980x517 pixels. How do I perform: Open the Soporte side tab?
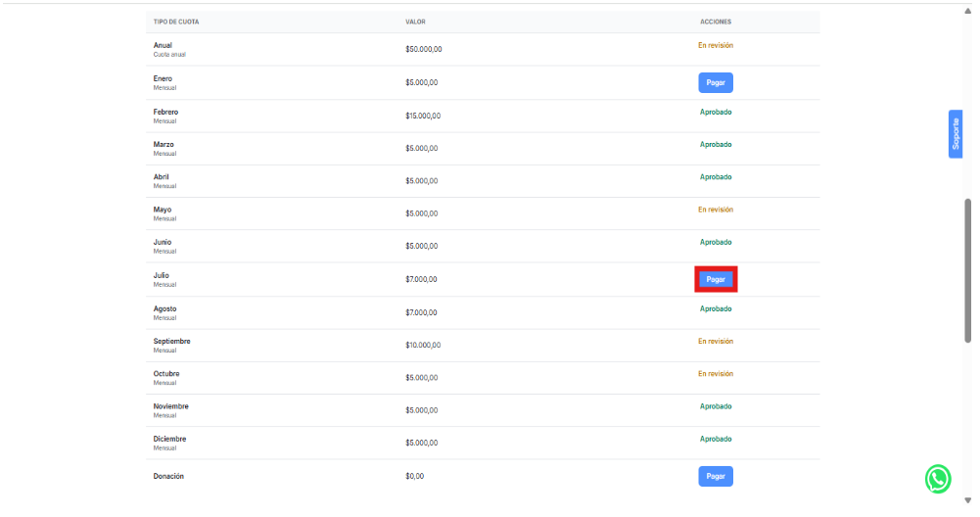(956, 134)
